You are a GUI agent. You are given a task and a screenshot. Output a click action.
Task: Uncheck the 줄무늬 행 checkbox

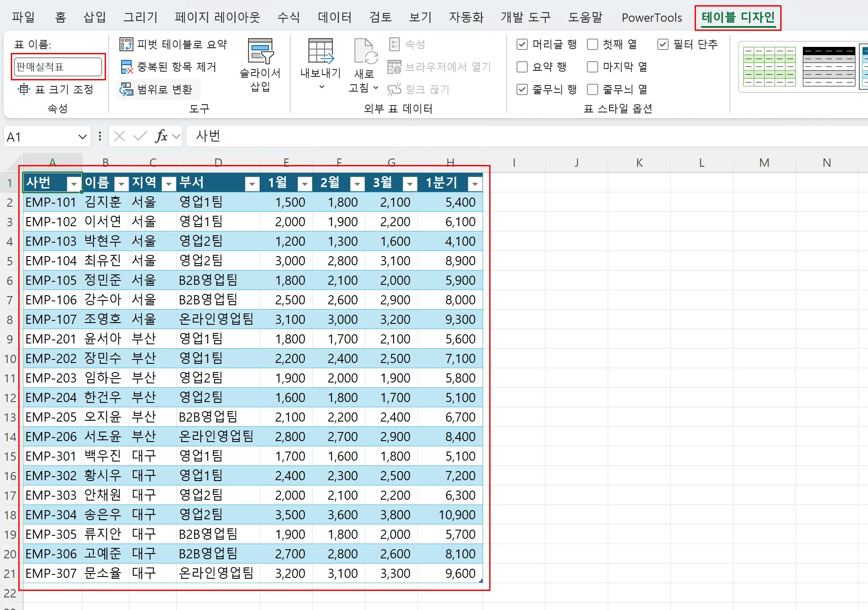point(522,89)
